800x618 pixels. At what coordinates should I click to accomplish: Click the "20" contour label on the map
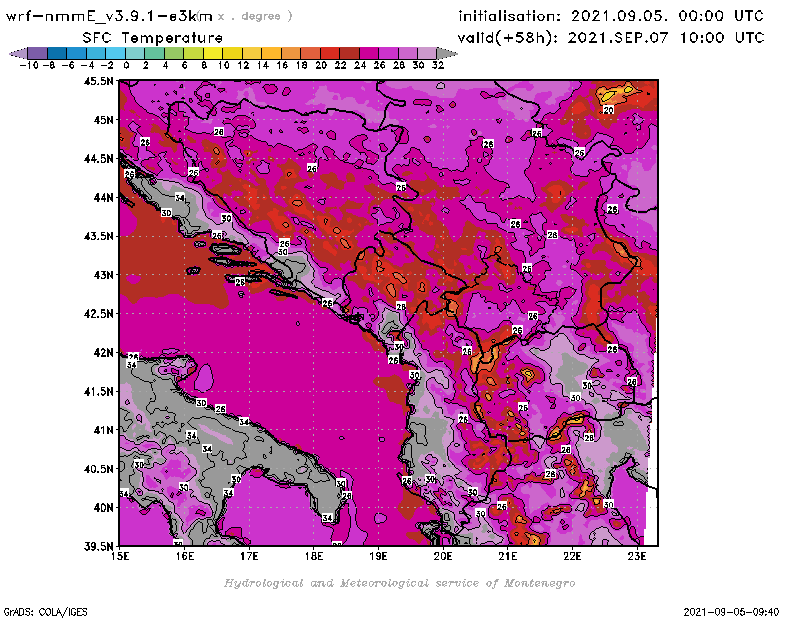coord(608,110)
